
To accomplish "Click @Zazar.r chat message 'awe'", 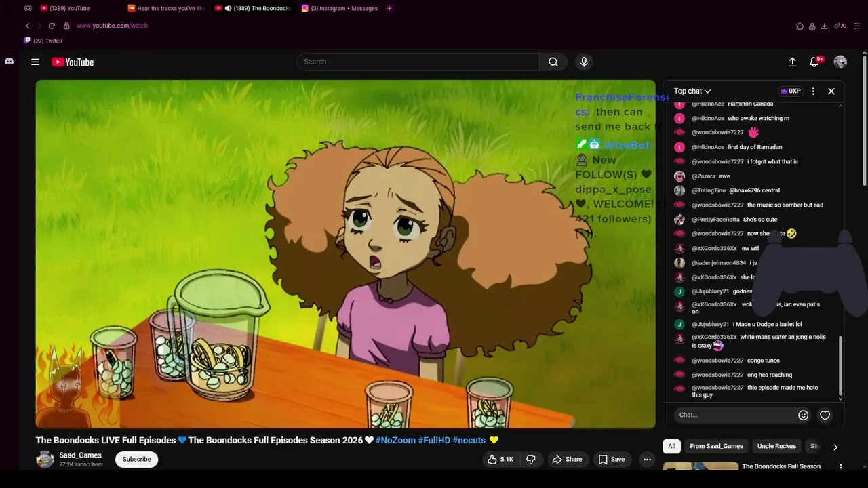I will click(724, 176).
